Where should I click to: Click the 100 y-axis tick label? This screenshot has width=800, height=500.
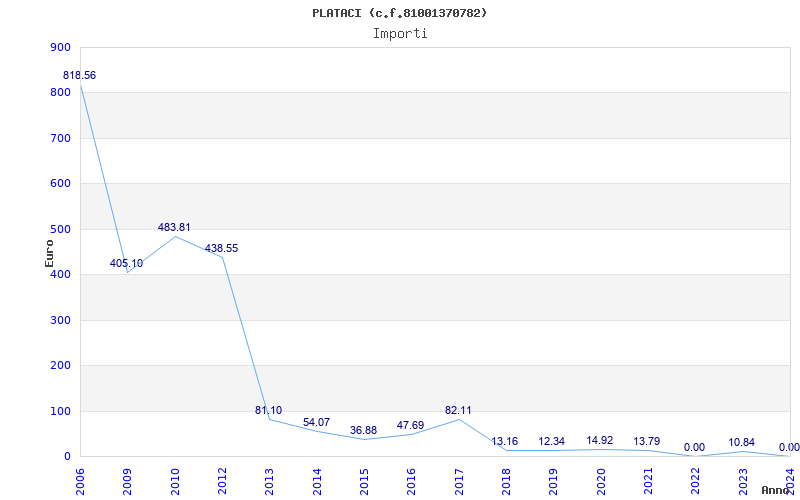pos(60,411)
